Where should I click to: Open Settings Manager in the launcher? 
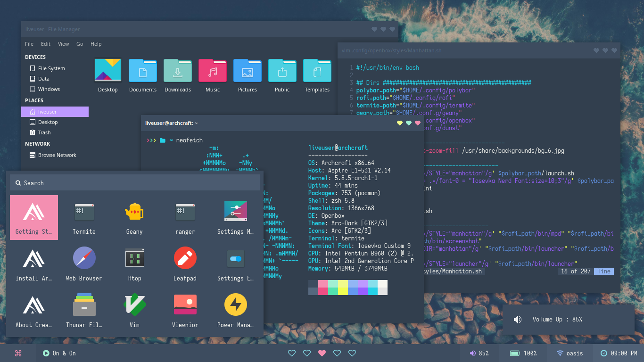[x=235, y=217]
